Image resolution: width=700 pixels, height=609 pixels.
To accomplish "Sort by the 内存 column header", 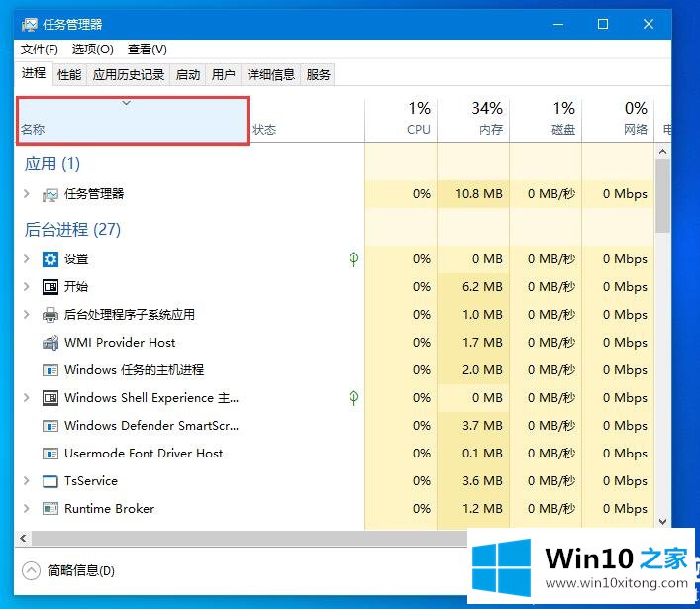I will (x=473, y=121).
